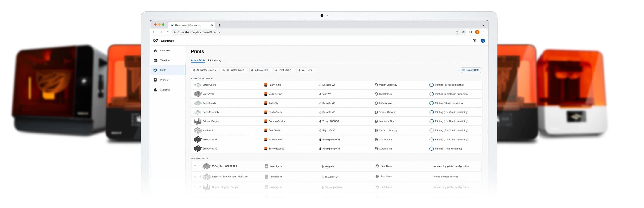Screen dimensions: 644x208
Task: Open the shopping cart icon
Action: (474, 41)
